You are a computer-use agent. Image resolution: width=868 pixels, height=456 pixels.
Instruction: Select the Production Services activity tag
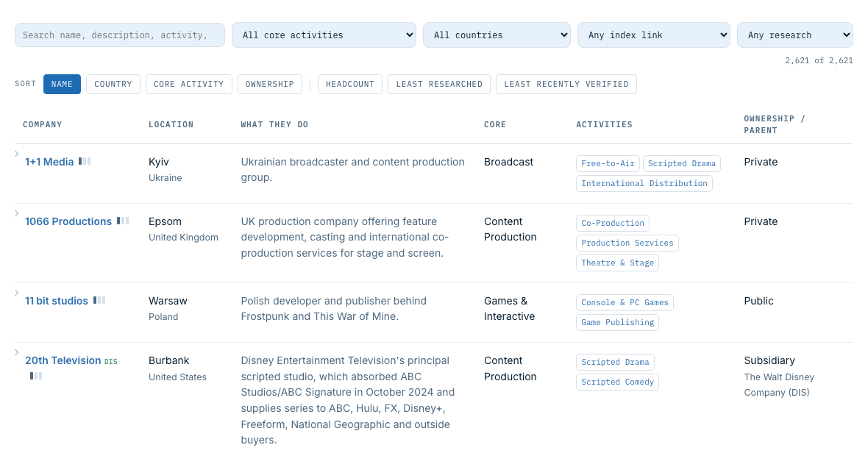click(627, 243)
